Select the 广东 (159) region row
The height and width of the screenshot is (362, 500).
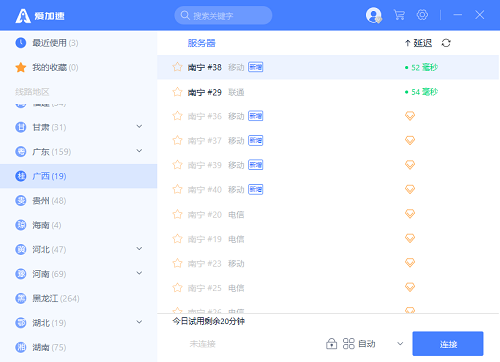click(x=78, y=152)
